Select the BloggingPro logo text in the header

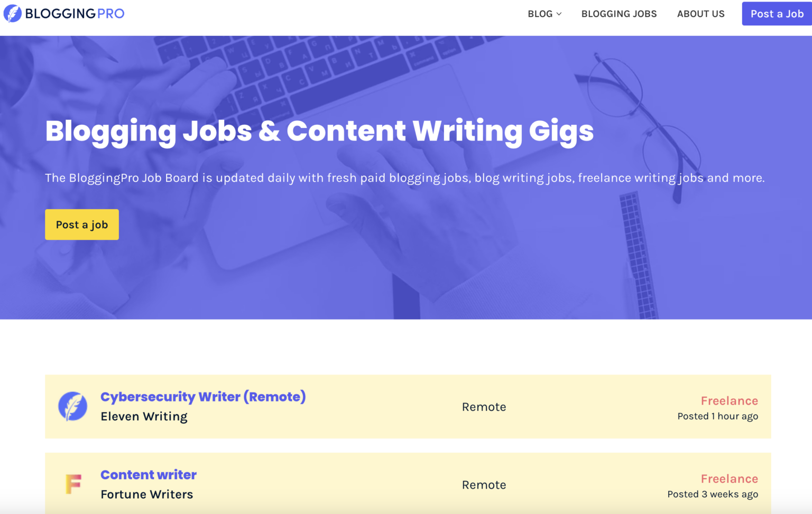coord(74,13)
